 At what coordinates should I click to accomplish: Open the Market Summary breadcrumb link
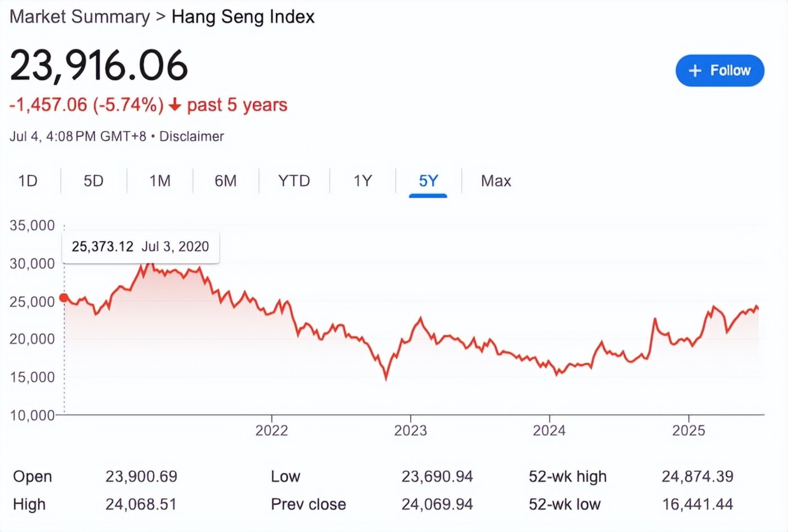coord(80,17)
